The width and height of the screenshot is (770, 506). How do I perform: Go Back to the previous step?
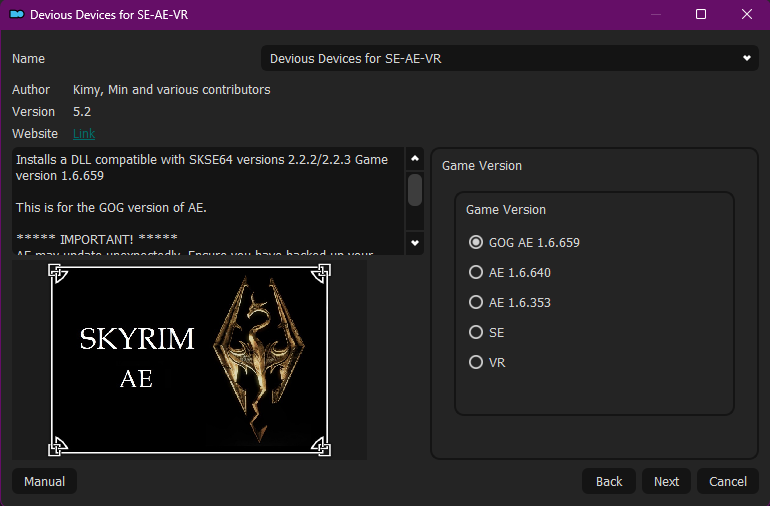click(x=609, y=481)
